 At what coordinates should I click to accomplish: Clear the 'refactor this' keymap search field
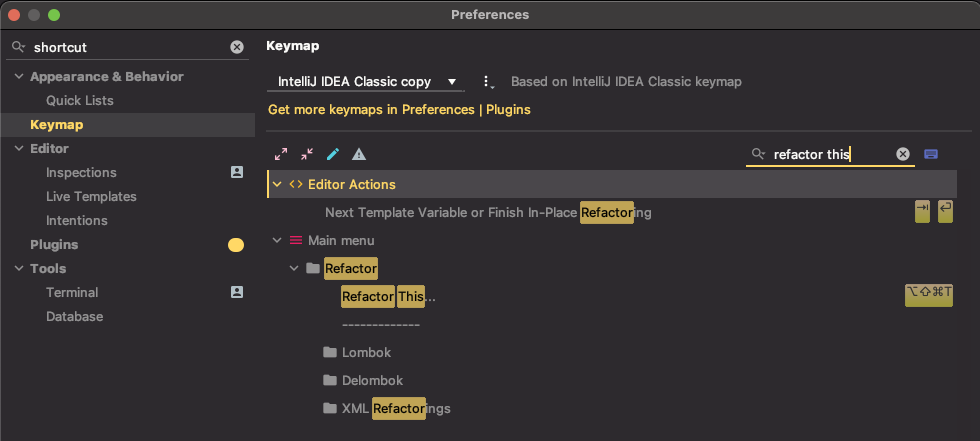point(902,154)
